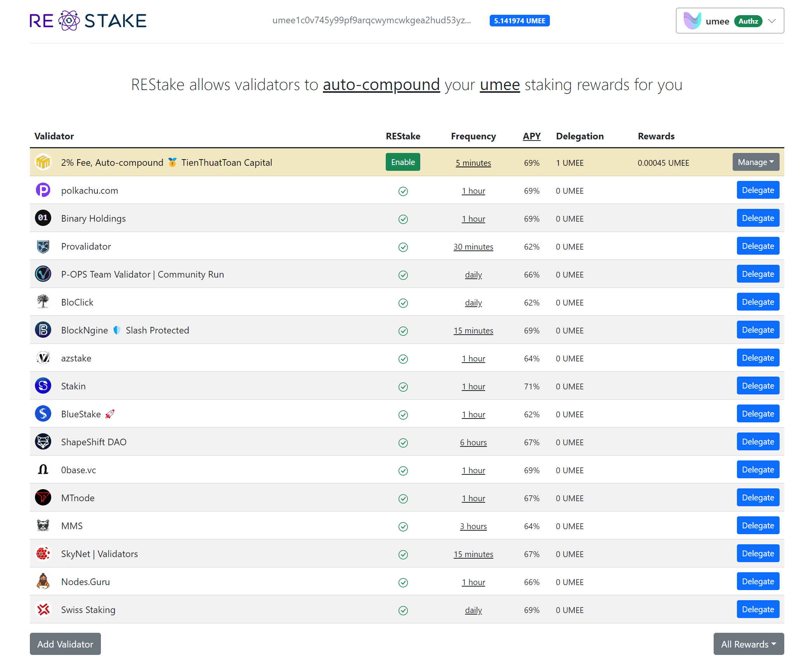This screenshot has height=672, width=806.
Task: Click the umee wallet address text
Action: click(x=371, y=21)
